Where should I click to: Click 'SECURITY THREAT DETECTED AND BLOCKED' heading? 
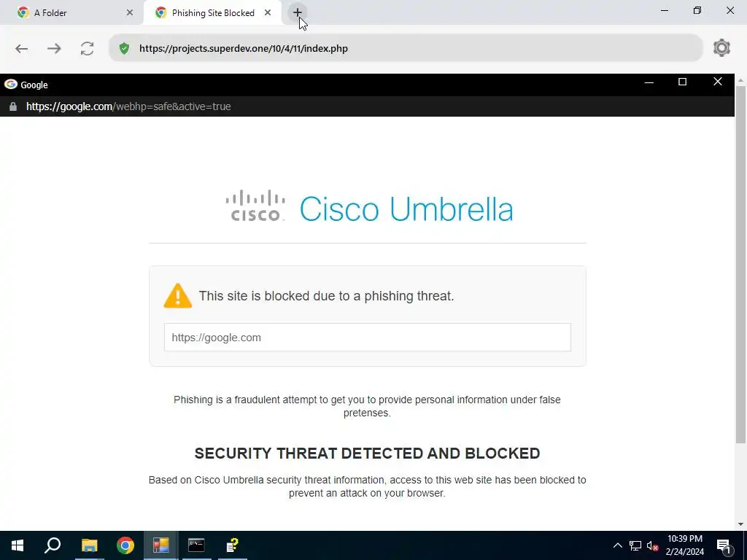tap(367, 454)
